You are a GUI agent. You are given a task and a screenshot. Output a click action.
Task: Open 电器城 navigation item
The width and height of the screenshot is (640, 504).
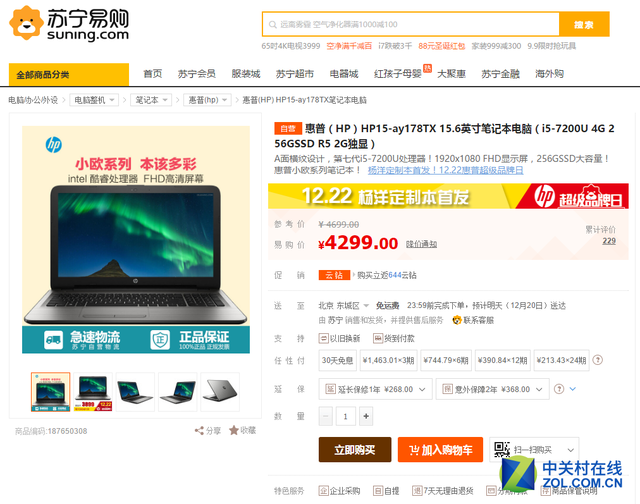coord(344,74)
